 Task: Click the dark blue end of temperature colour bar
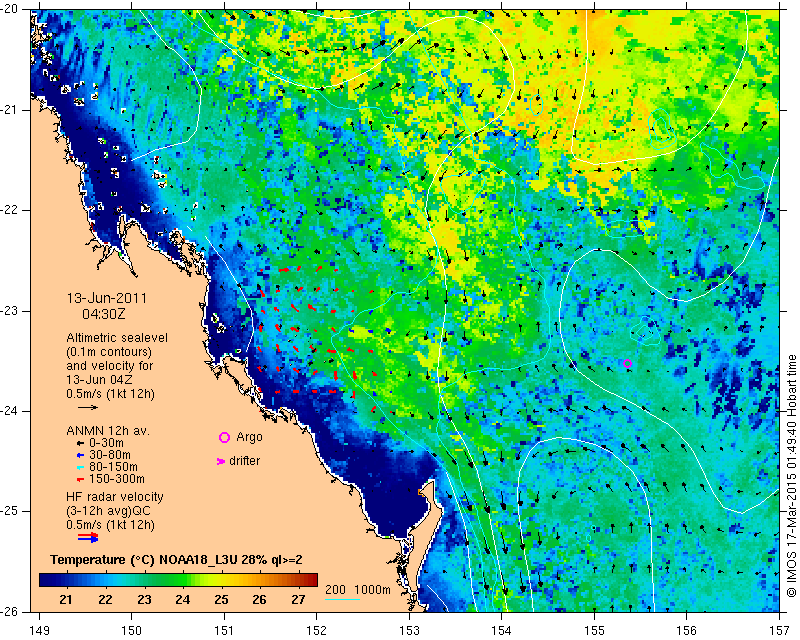point(46,580)
